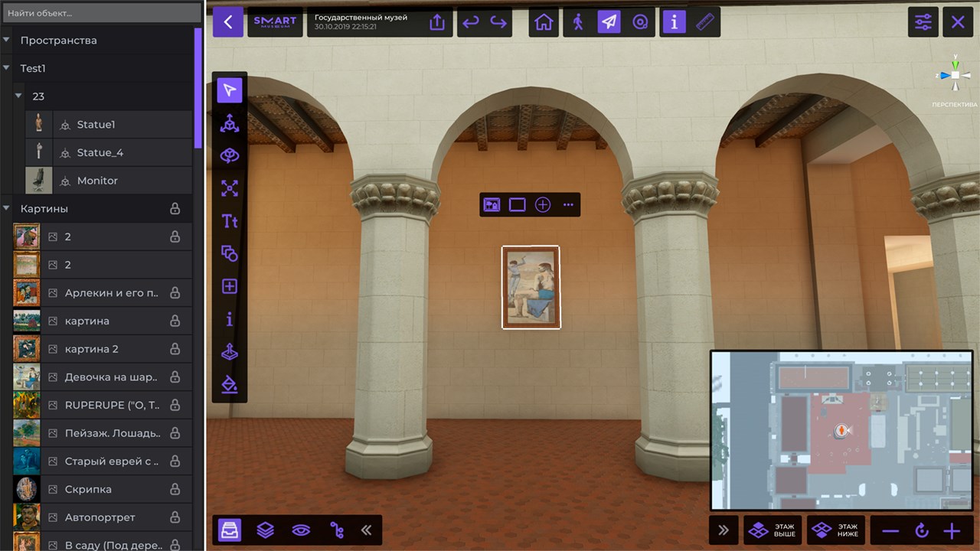
Task: Select the shapes tool icon
Action: click(x=230, y=253)
